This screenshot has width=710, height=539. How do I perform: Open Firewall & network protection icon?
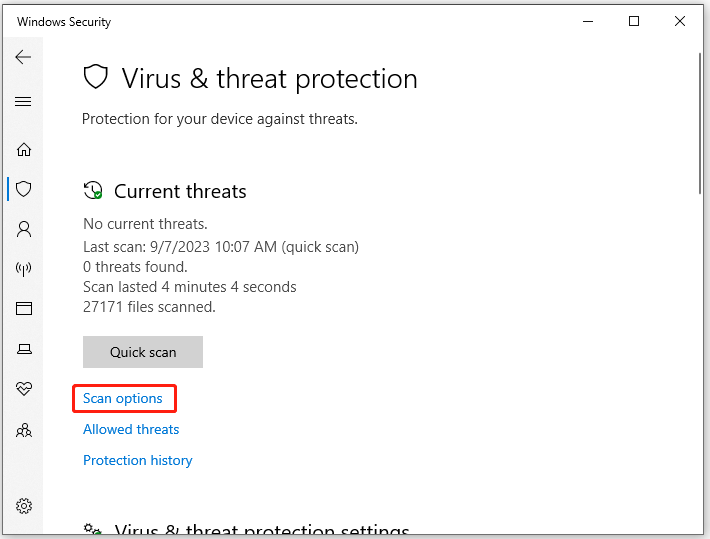pos(23,269)
